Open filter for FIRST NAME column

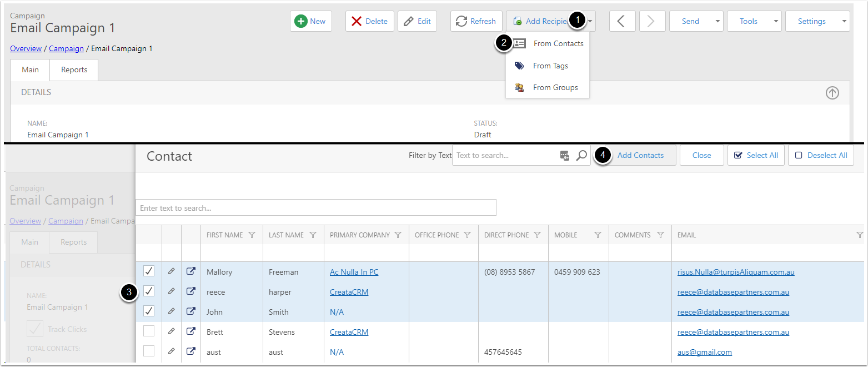tap(252, 235)
